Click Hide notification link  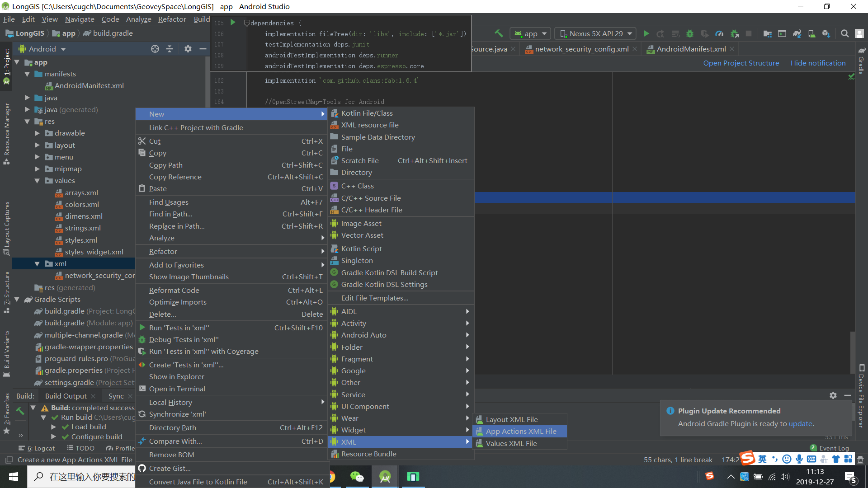[818, 63]
